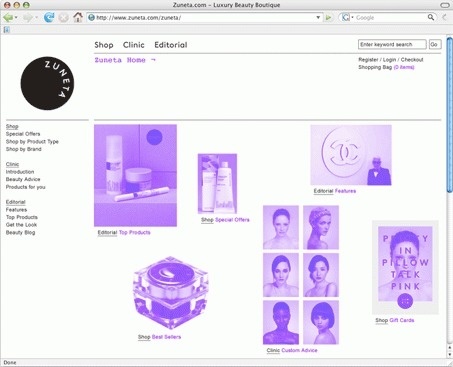Click the magnifier icon in Google search box
The image size is (453, 367).
click(x=431, y=17)
